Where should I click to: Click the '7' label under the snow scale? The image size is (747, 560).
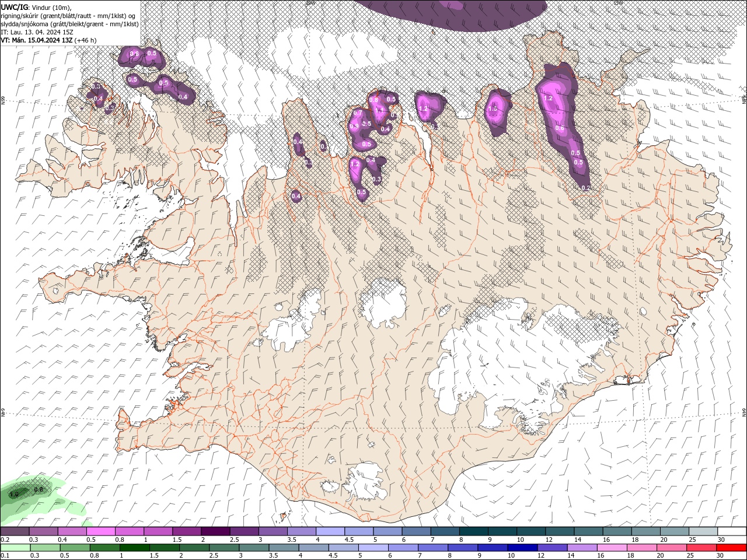tap(433, 540)
